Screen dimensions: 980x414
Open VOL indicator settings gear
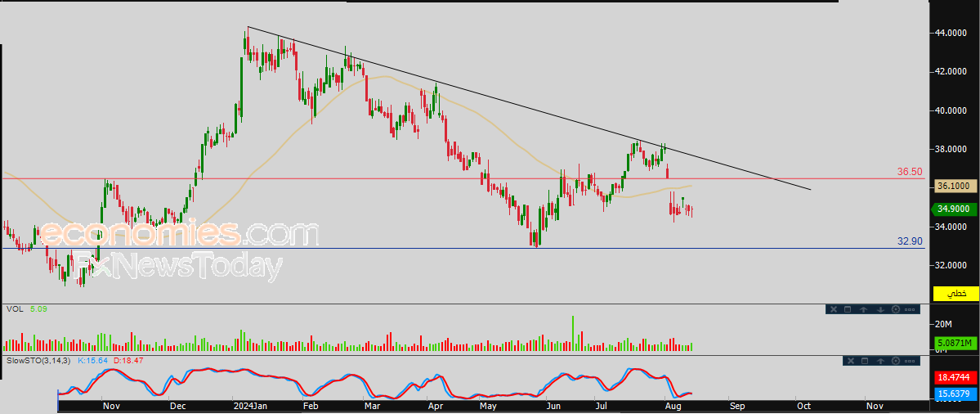[896, 309]
